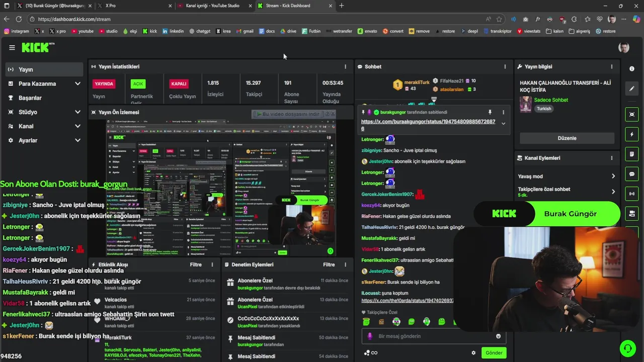Image resolution: width=644 pixels, height=362 pixels.
Task: Open a new browser tab
Action: [342, 6]
